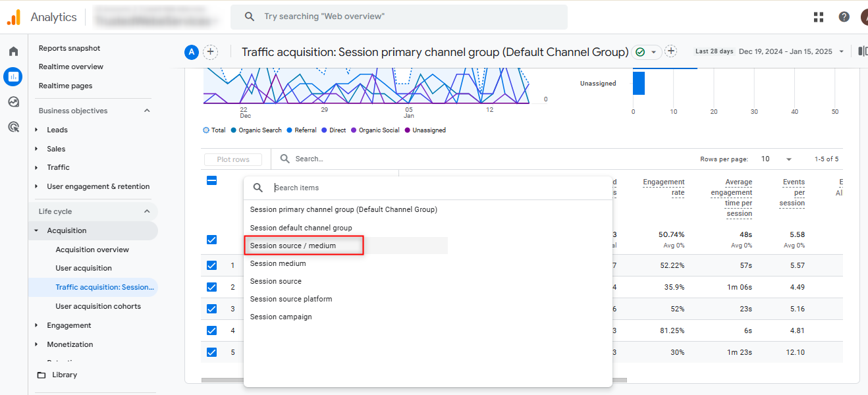Open Realtime pages
Screen dimensions: 868x395
66,86
